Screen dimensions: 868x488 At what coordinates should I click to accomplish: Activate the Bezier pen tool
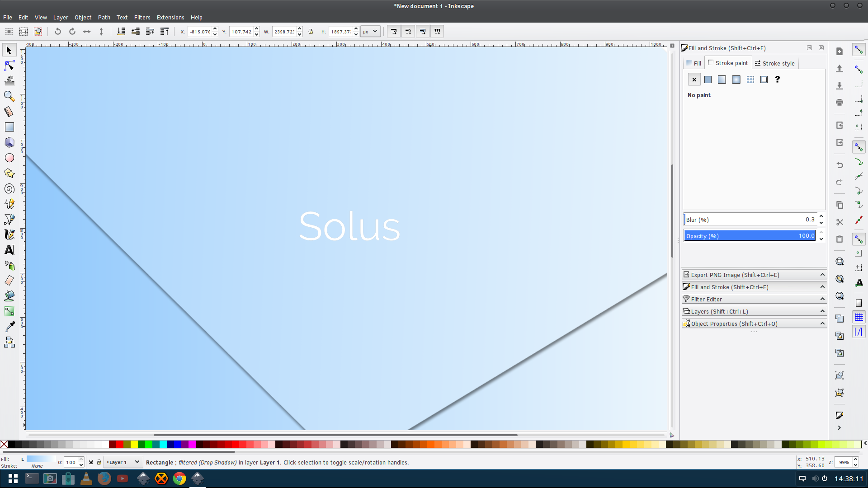pos(9,219)
